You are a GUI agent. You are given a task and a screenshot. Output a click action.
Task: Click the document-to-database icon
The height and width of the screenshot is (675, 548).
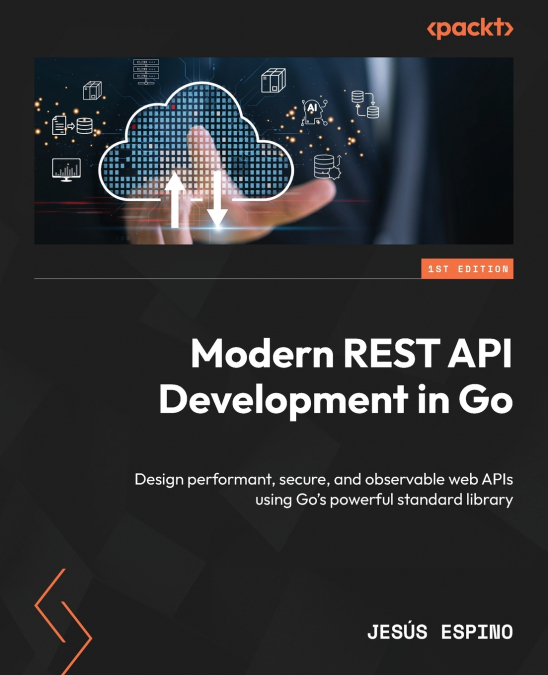click(72, 126)
